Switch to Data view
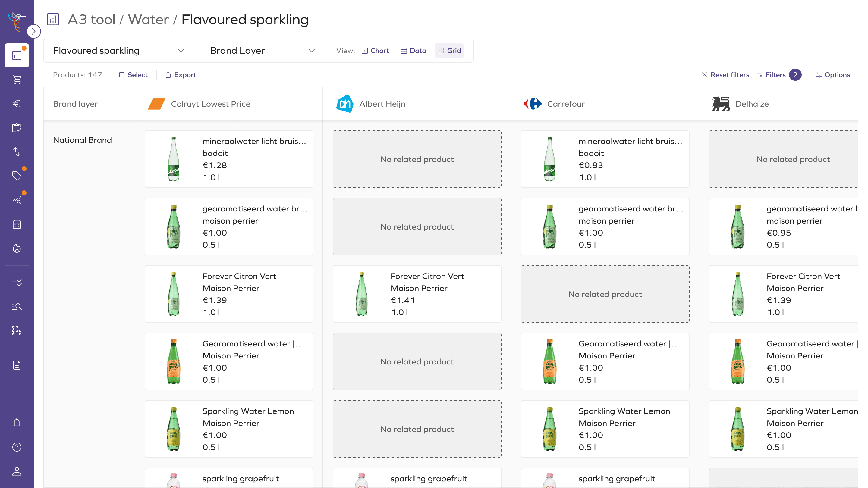Viewport: 868px width, 488px height. [414, 51]
